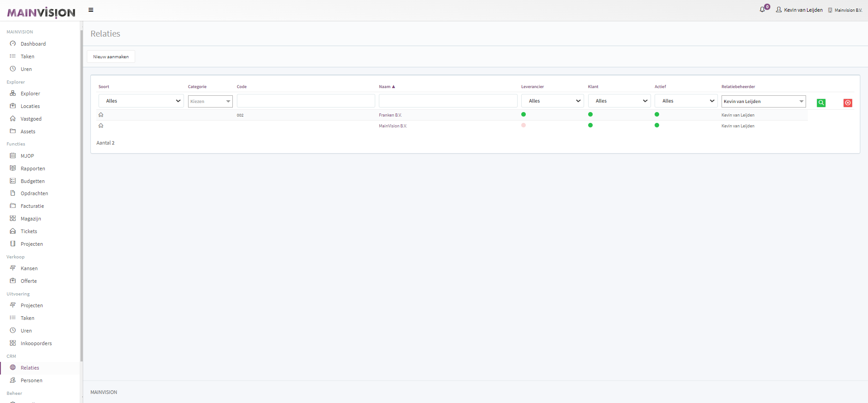Click the Dashboard gauge icon in sidebar
Image resolution: width=868 pixels, height=403 pixels.
[13, 43]
